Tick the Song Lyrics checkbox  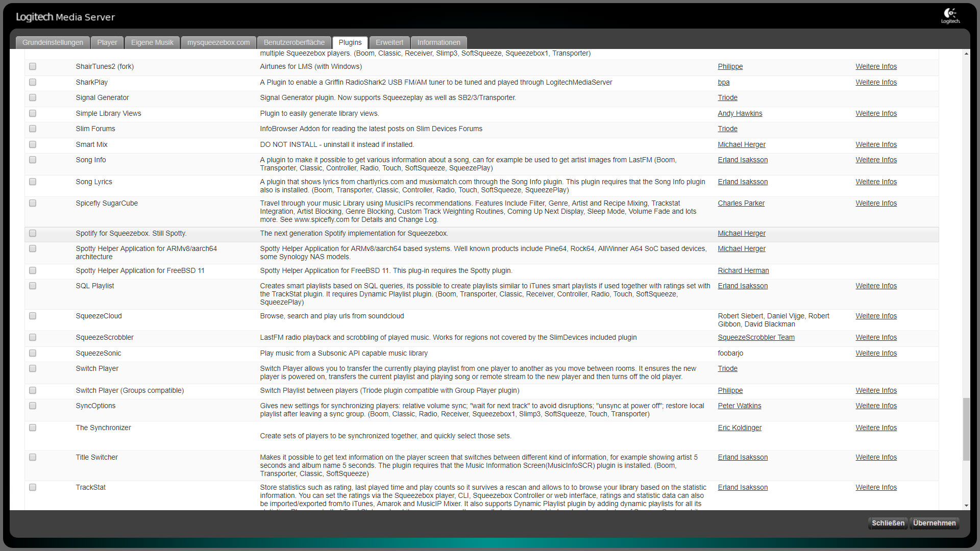point(33,182)
